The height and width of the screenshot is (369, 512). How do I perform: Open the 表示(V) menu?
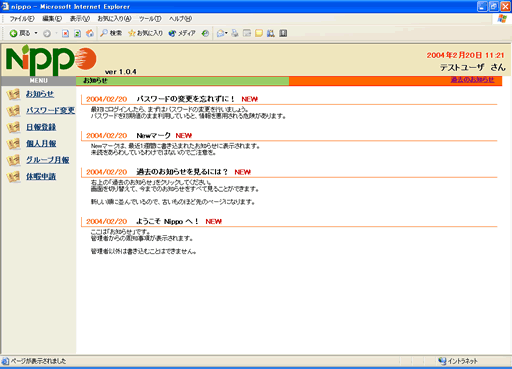(80, 19)
